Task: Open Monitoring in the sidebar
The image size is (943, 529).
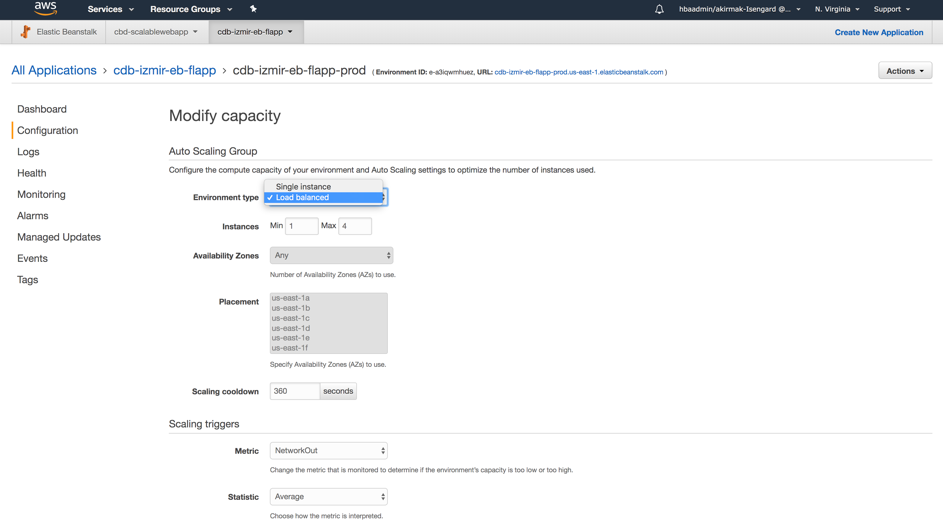Action: point(41,194)
